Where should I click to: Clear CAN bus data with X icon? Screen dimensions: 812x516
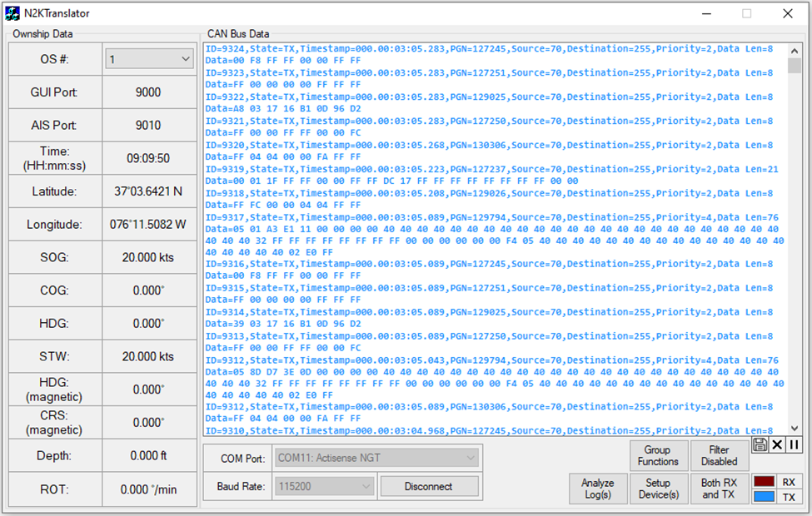tap(777, 444)
